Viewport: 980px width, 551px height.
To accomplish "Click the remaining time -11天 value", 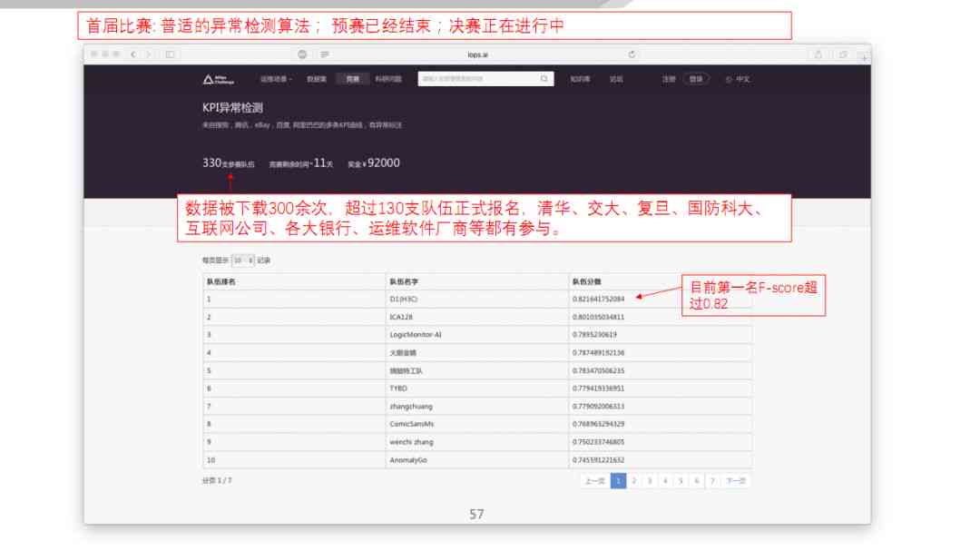I will coord(321,163).
